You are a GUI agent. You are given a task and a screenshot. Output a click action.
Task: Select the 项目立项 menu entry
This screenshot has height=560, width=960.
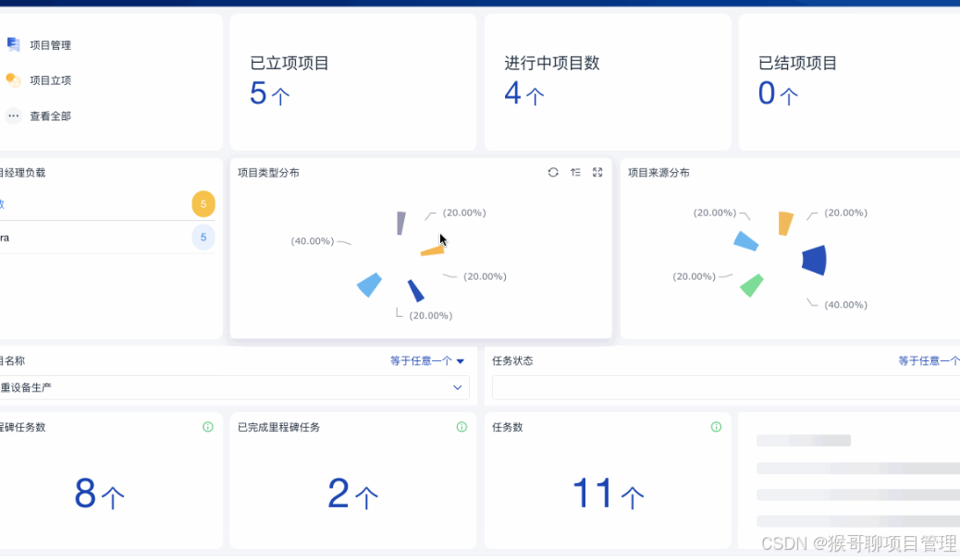(50, 80)
